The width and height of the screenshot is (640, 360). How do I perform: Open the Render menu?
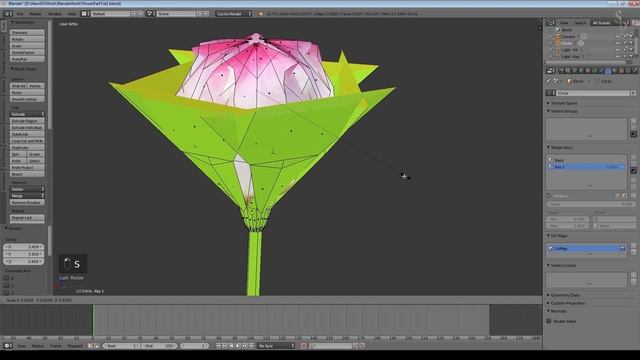pos(35,13)
